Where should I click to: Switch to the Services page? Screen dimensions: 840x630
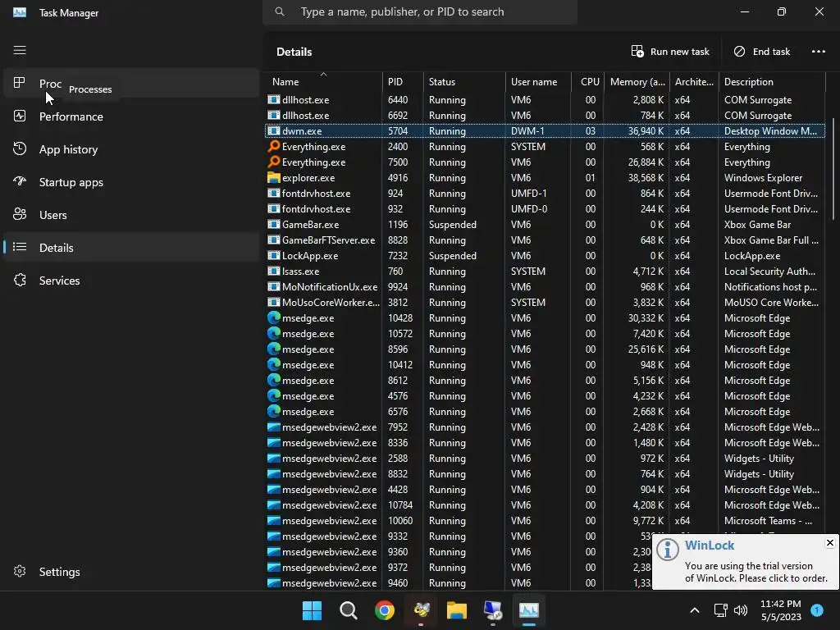click(131, 281)
